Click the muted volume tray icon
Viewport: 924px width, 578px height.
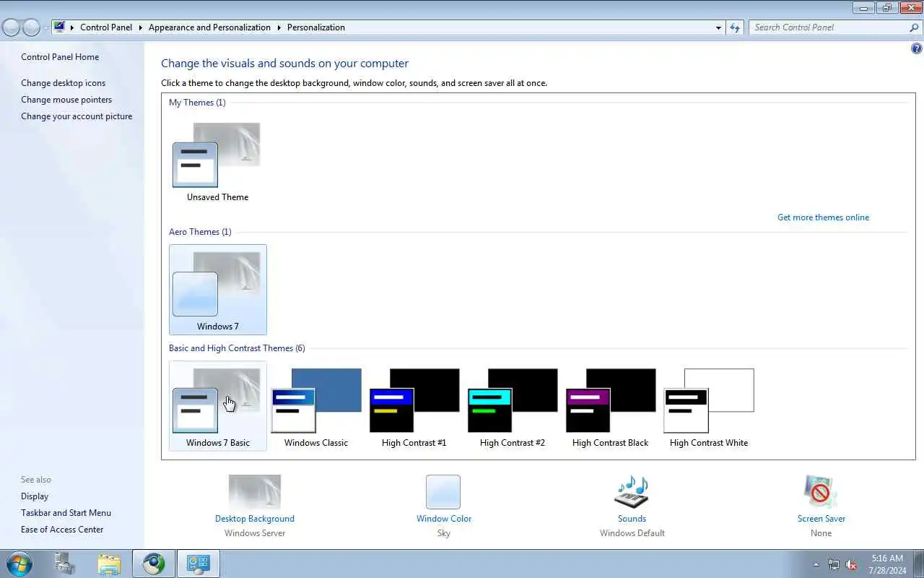(x=852, y=564)
